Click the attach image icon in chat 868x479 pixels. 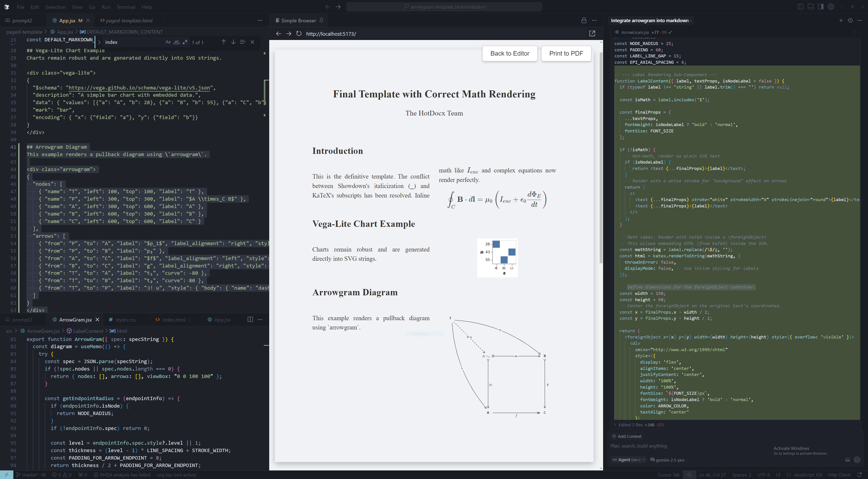[847, 460]
